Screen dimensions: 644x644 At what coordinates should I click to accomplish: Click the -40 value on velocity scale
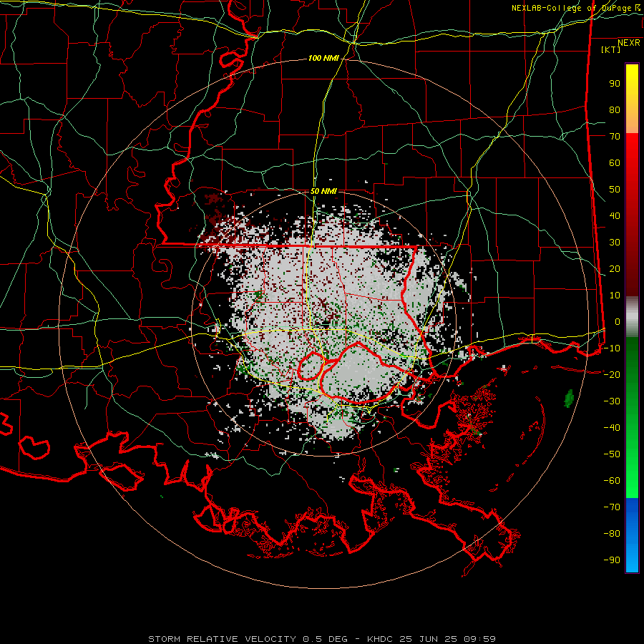point(612,428)
